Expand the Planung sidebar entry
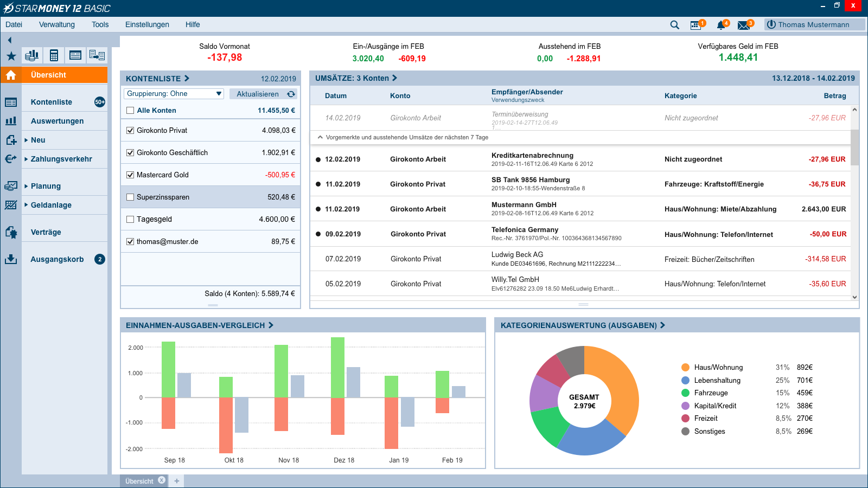 click(x=26, y=186)
